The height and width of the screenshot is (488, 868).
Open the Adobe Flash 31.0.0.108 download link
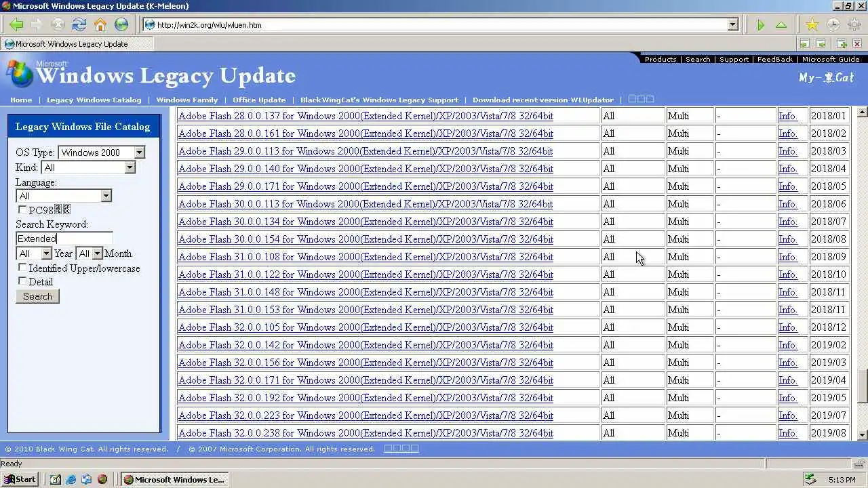366,257
